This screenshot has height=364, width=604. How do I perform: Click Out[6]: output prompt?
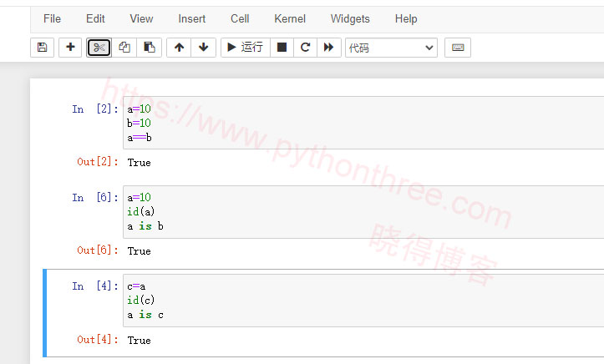pos(98,250)
